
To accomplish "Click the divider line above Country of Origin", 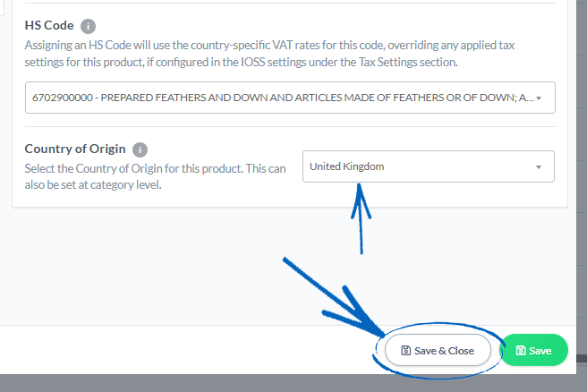I will click(290, 126).
